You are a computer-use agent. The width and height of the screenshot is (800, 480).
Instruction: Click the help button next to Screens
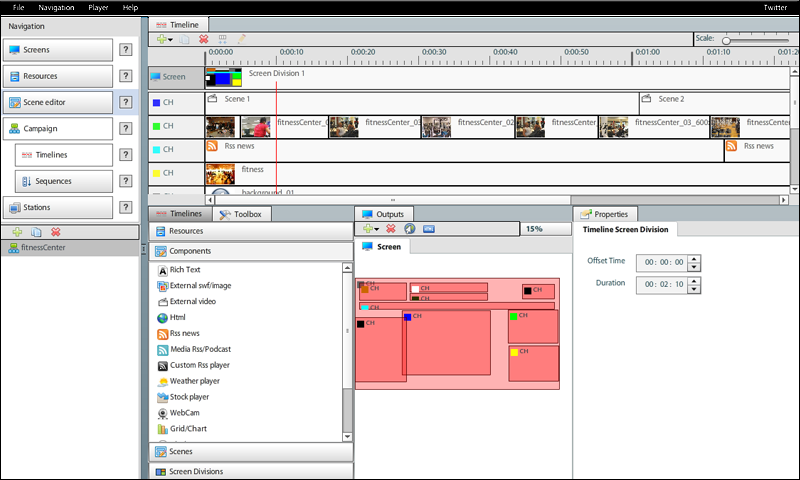click(125, 50)
